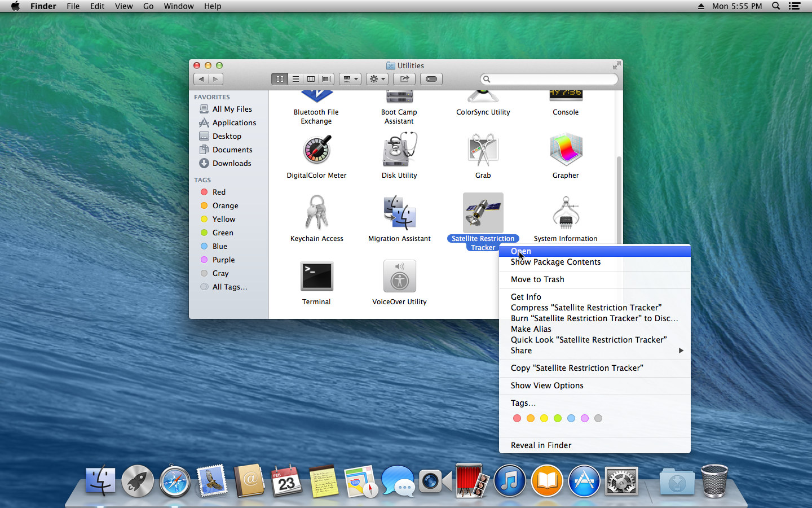Screen dimensions: 812x508
Task: Switch to column view in toolbar
Action: [x=311, y=79]
